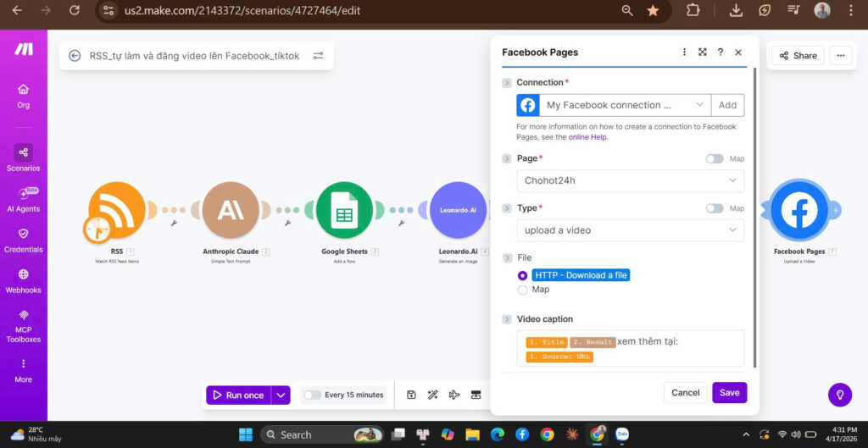Image resolution: width=868 pixels, height=448 pixels.
Task: Open Webhooks in the left sidebar
Action: click(23, 280)
